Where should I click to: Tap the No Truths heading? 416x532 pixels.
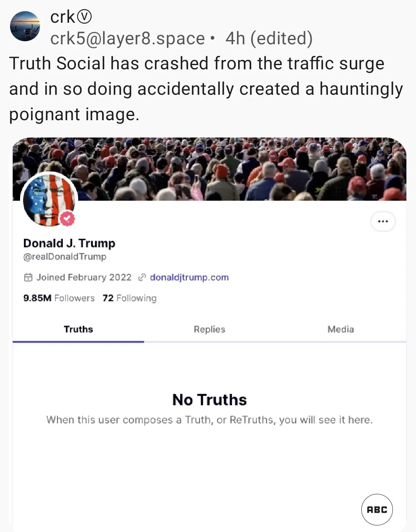point(210,400)
